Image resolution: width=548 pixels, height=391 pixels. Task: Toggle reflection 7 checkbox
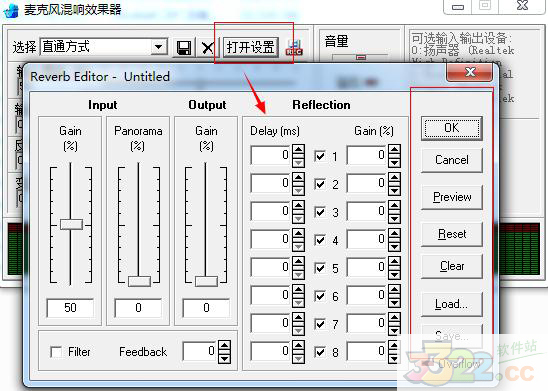click(x=320, y=324)
